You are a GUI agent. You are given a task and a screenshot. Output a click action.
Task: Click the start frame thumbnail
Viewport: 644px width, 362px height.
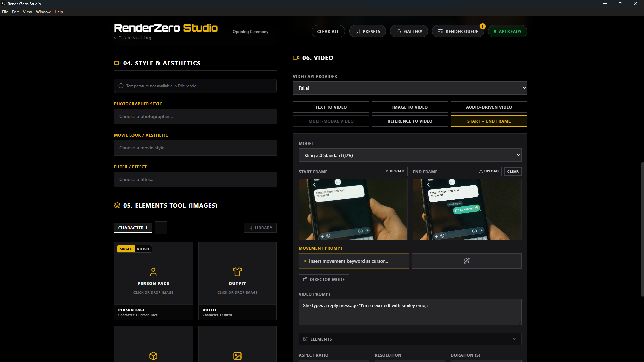(x=353, y=209)
